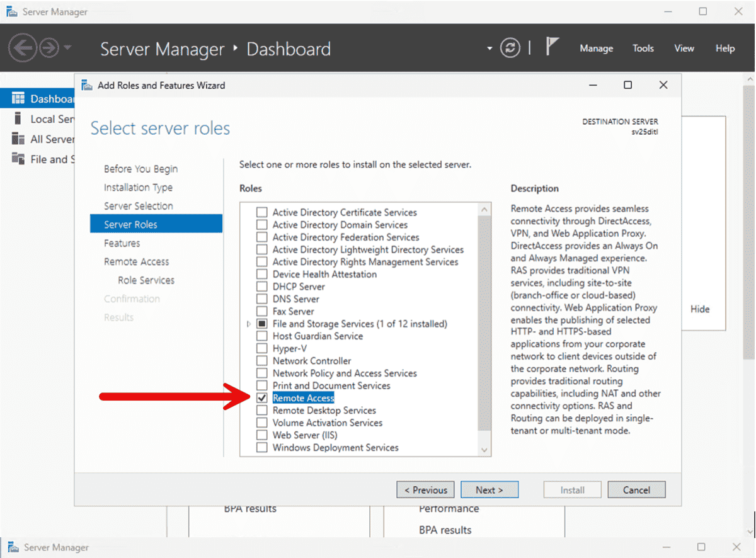Close the Add Roles and Features Wizard

point(663,85)
